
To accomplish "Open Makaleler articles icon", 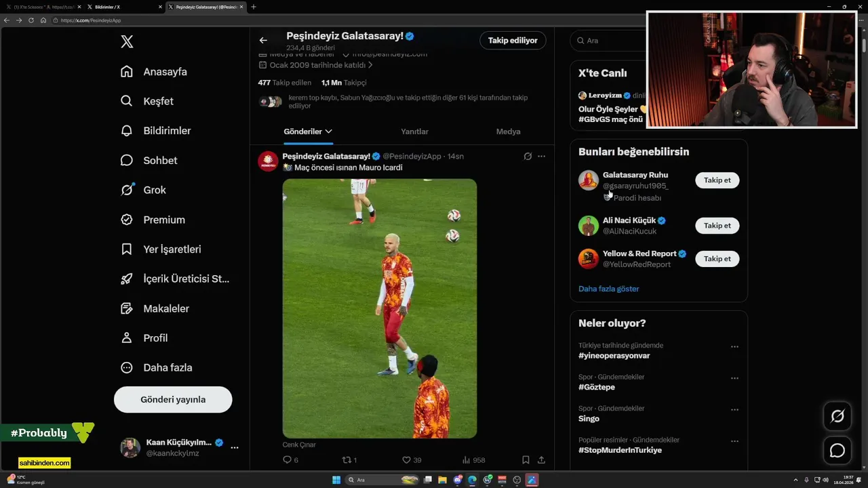I will click(127, 308).
